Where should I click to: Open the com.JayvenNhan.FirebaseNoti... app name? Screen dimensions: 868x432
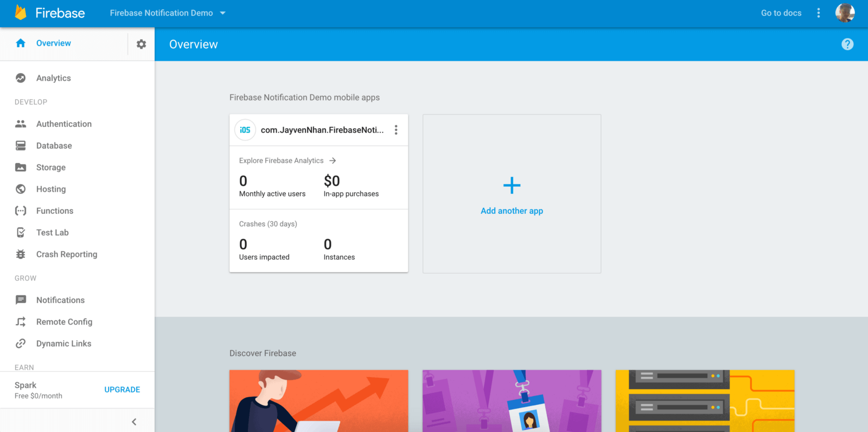click(322, 130)
